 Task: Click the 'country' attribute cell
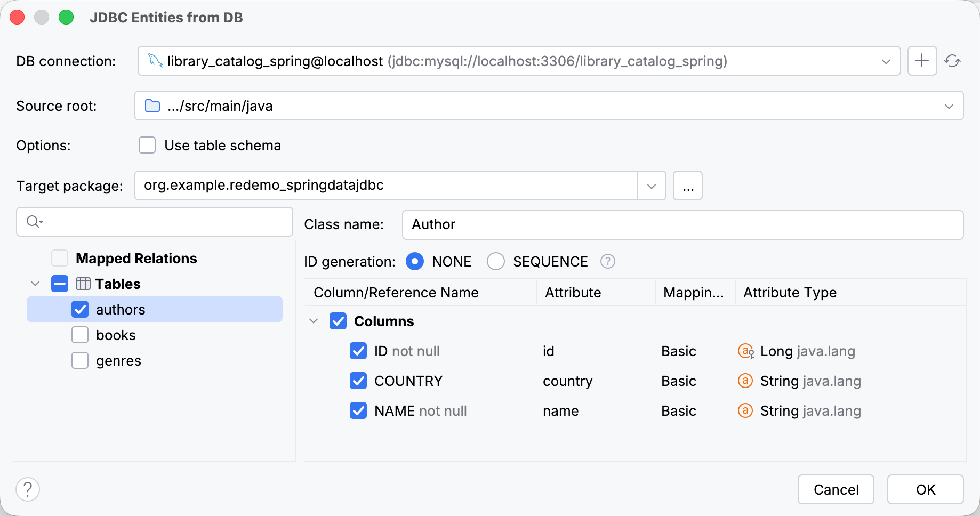click(568, 381)
